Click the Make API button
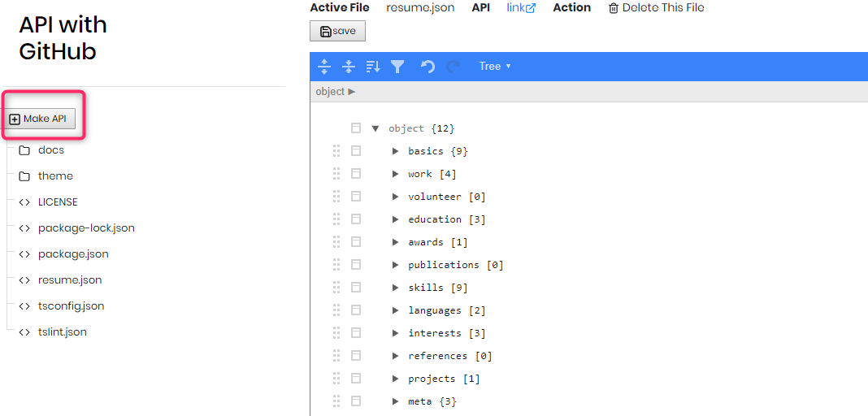Image resolution: width=868 pixels, height=416 pixels. [40, 119]
